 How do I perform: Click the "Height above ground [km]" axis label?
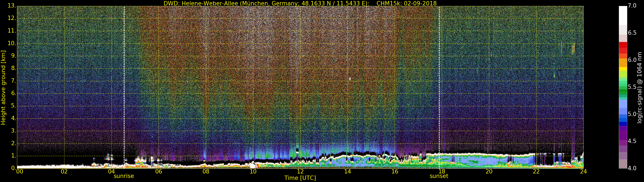pos(3,87)
